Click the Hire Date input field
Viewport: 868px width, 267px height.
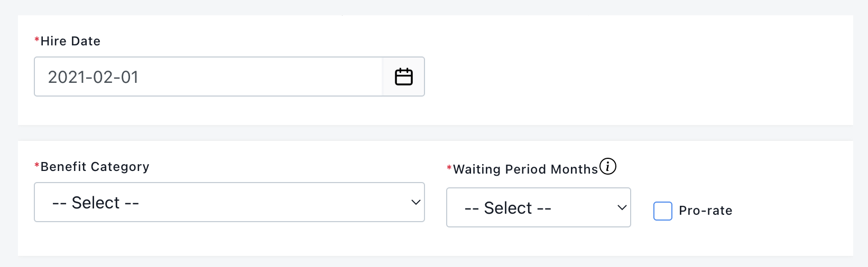click(208, 77)
